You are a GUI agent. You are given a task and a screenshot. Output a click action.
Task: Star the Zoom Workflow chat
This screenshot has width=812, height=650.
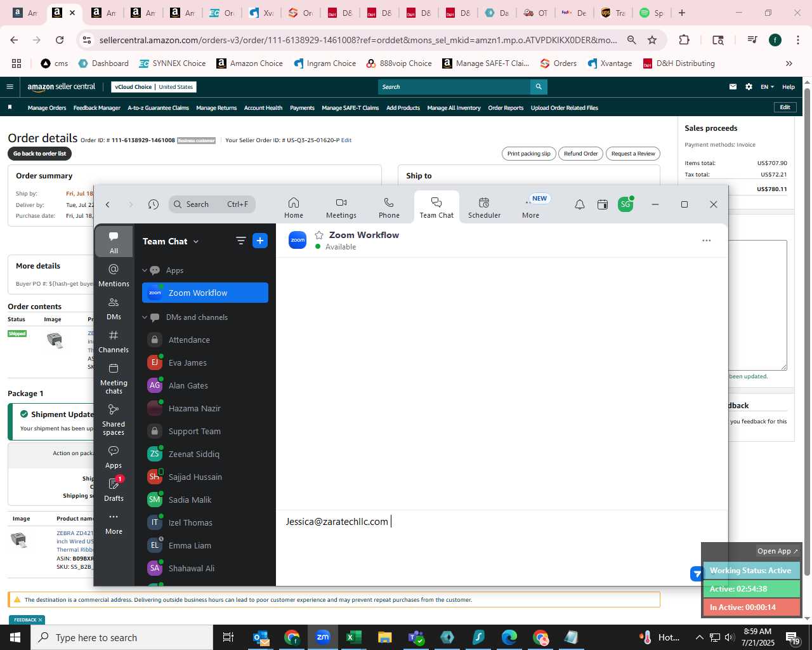pos(319,235)
